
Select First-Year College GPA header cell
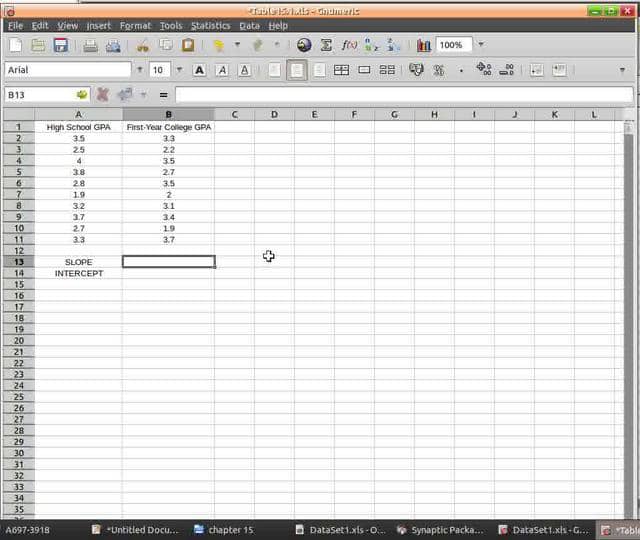[169, 127]
